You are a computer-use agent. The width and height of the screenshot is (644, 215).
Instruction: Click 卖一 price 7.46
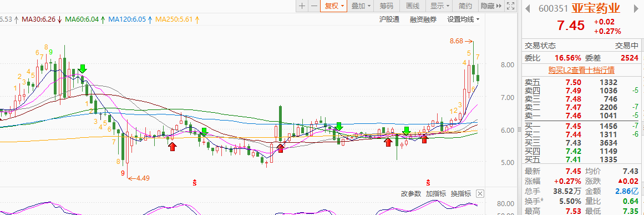pyautogui.click(x=574, y=116)
